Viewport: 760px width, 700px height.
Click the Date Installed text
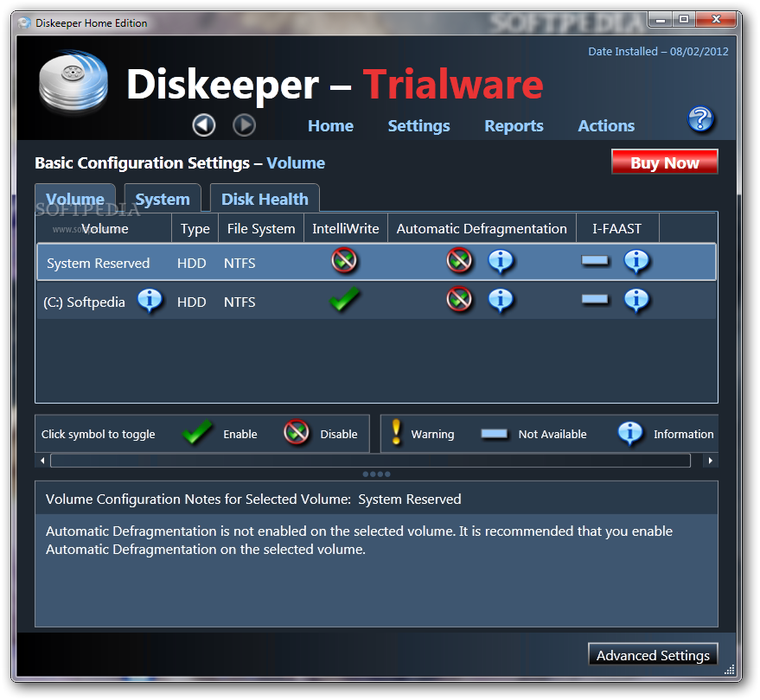(658, 51)
